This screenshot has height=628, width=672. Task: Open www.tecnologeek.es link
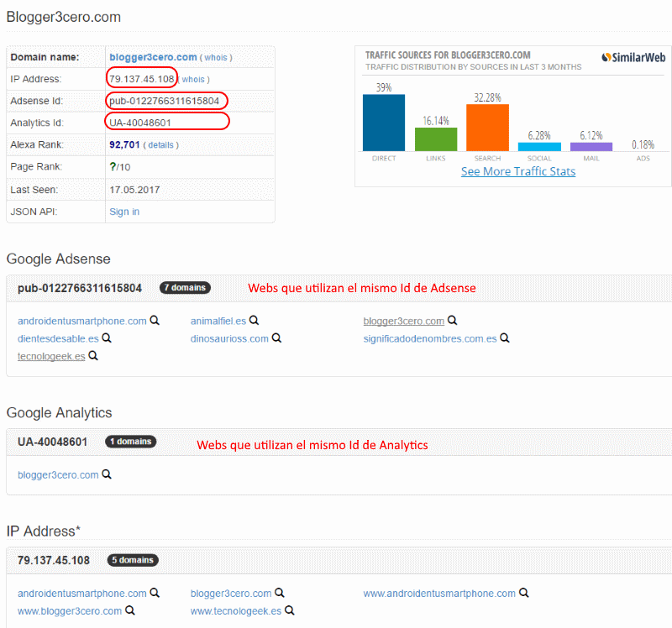[x=236, y=611]
